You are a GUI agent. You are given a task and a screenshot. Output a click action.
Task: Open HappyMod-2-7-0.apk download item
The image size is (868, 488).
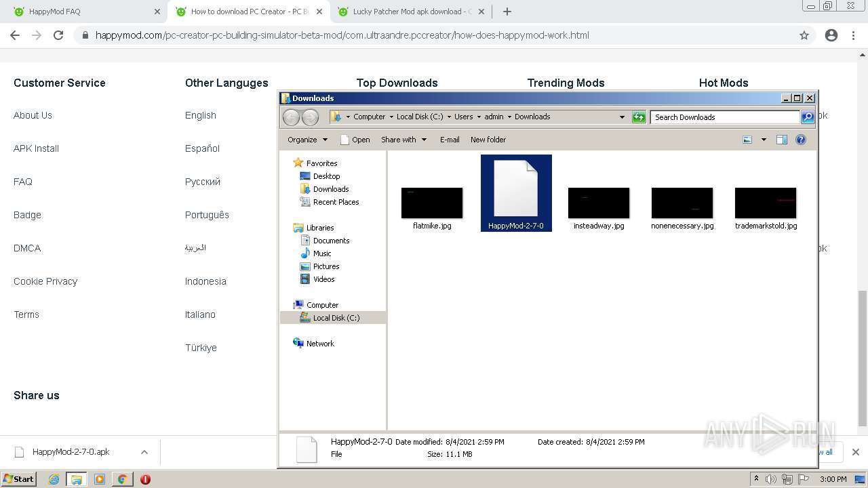point(71,452)
